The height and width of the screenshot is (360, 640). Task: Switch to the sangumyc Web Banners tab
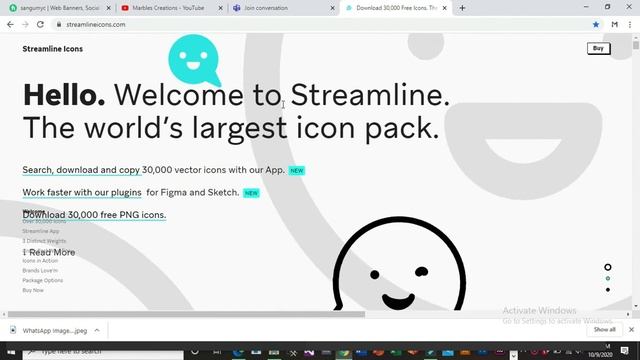[60, 8]
